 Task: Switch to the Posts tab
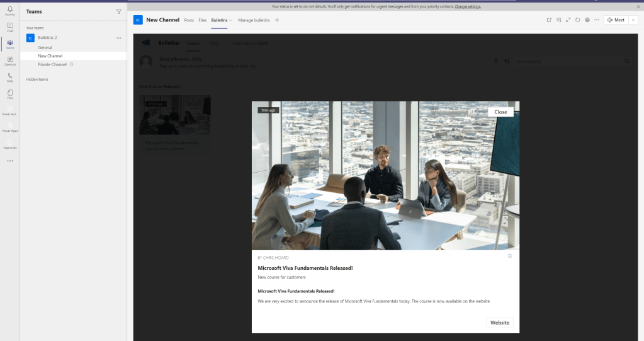click(189, 20)
